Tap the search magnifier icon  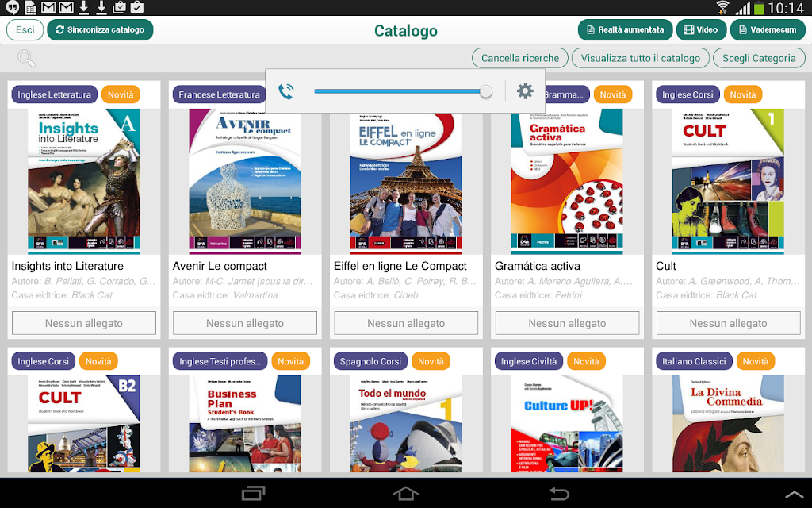26,59
